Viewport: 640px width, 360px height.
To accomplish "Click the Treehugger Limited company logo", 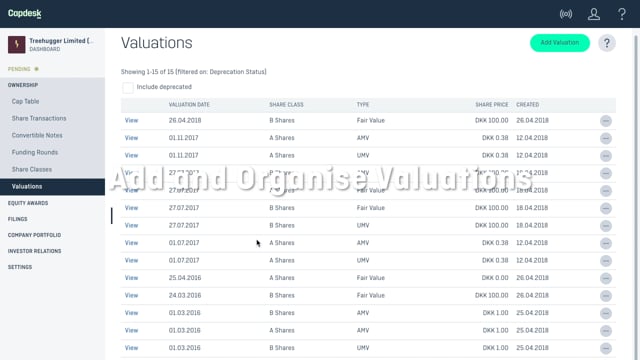I will tap(16, 44).
